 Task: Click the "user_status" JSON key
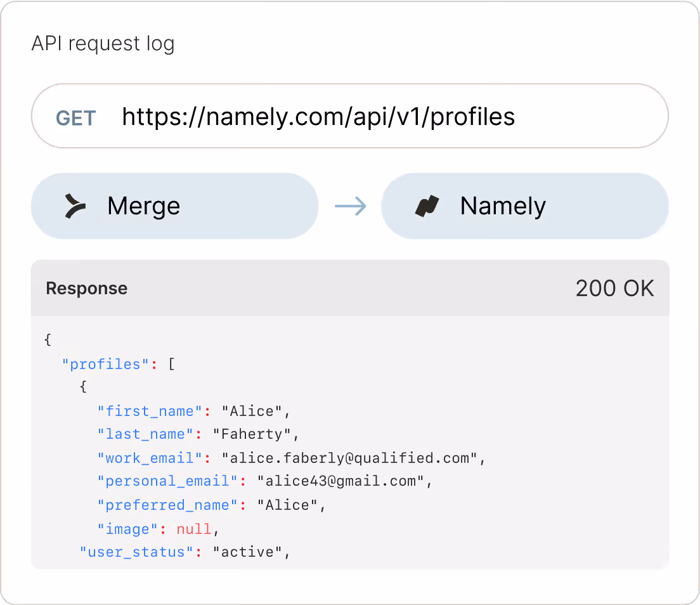tap(136, 552)
